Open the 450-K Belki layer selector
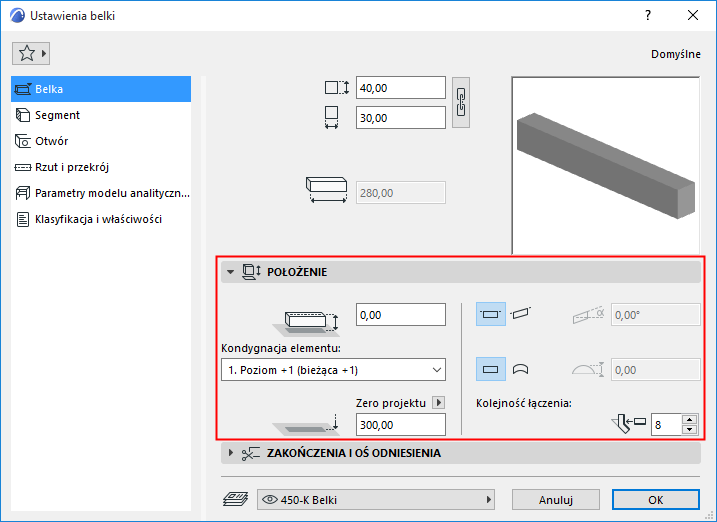Screen dimensions: 717x522 click(376, 500)
